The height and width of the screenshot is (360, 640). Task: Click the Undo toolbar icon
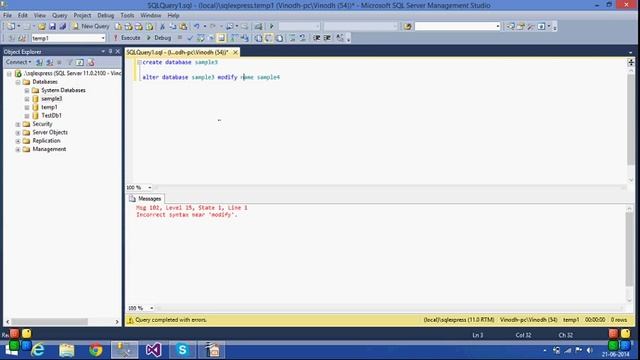tap(197, 27)
